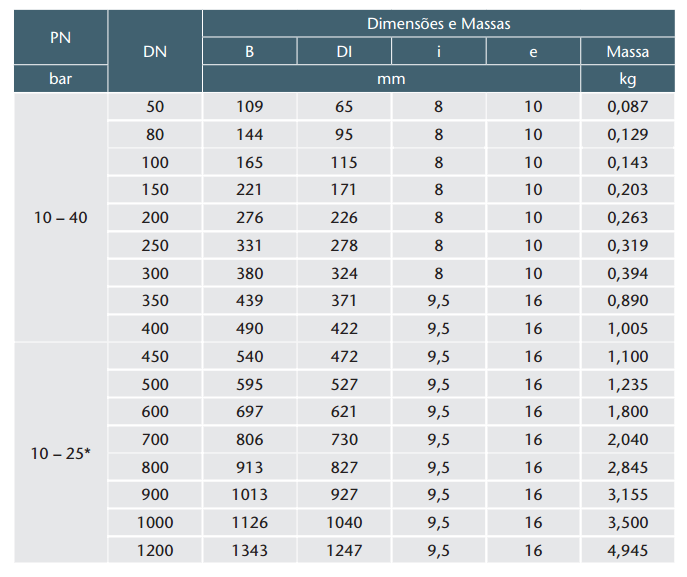Click the DI value 621

tap(344, 411)
